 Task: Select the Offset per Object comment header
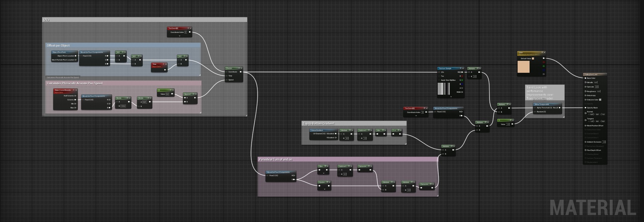(123, 45)
